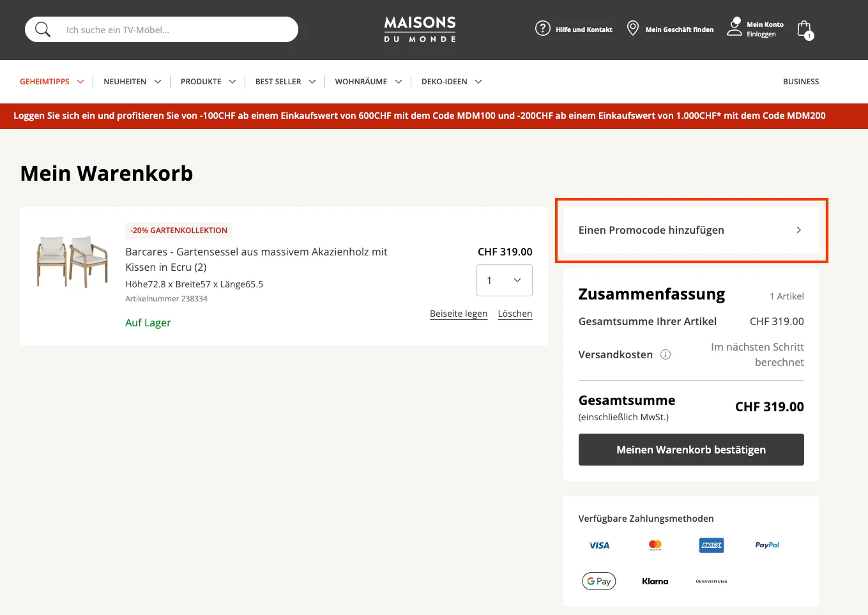Click the Höhe72.8 x Breite57 dimensions text
Image resolution: width=868 pixels, height=615 pixels.
click(194, 284)
